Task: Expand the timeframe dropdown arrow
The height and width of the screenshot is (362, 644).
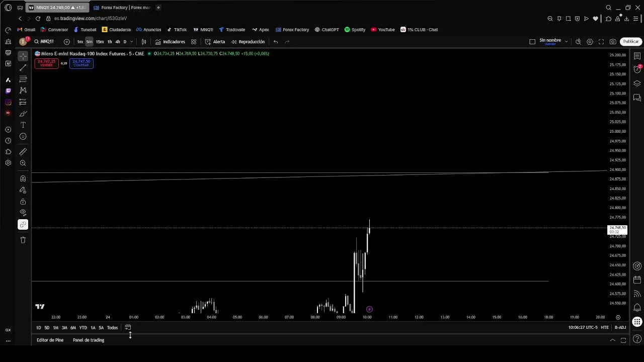Action: coord(132,42)
